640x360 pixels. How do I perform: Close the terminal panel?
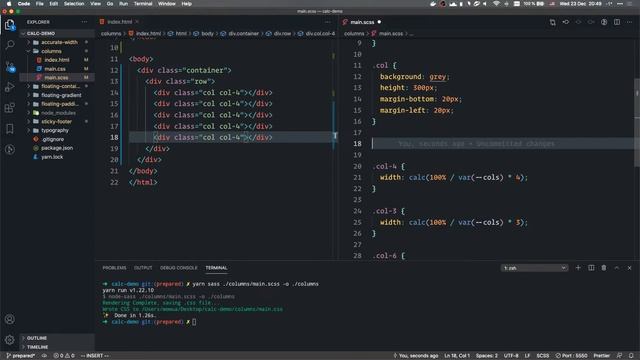click(629, 268)
